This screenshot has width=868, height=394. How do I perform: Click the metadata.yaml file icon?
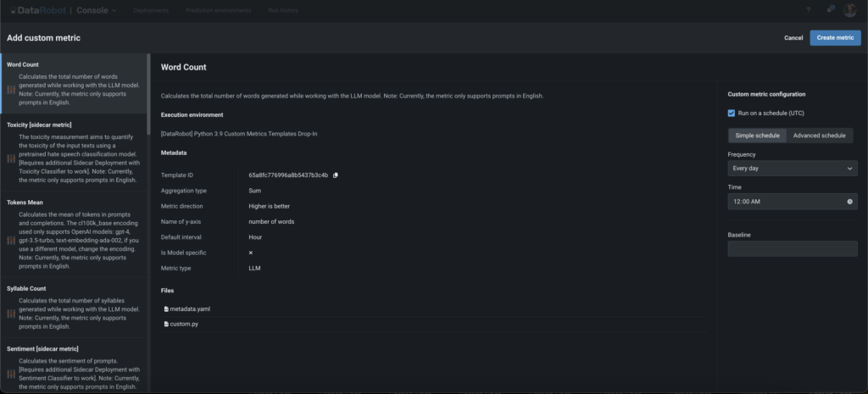point(166,309)
